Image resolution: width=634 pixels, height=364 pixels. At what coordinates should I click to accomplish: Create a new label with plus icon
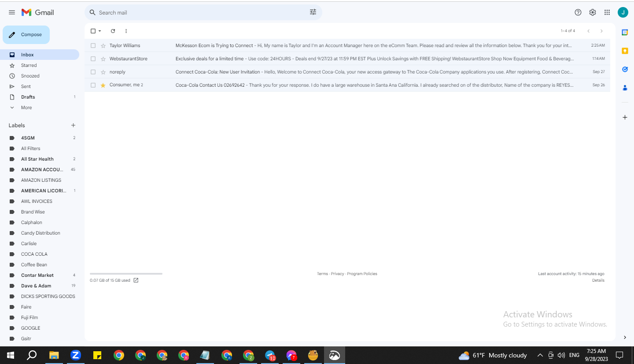[73, 125]
